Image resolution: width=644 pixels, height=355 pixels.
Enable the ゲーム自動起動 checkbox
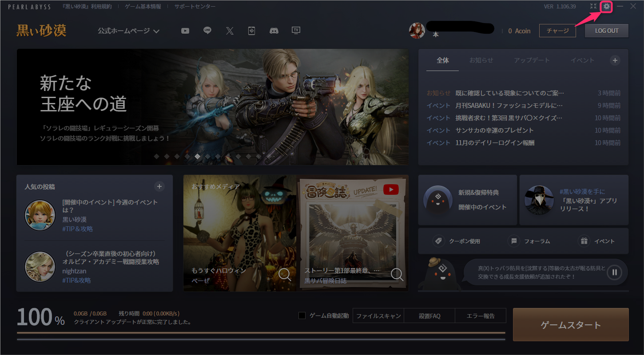click(302, 316)
